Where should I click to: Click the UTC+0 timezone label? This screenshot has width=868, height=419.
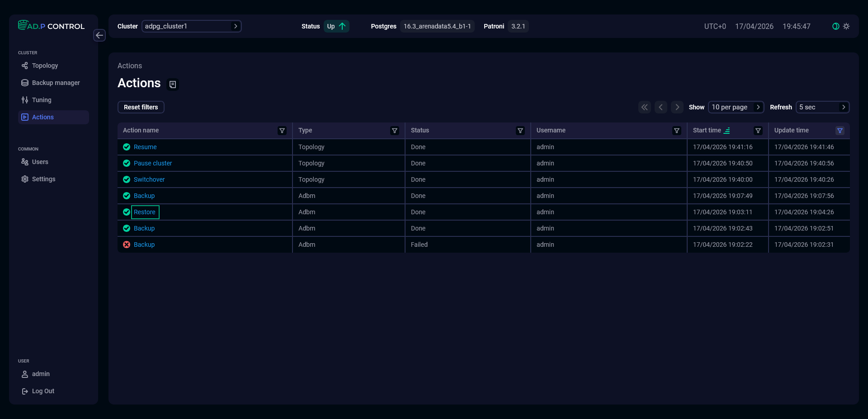715,26
